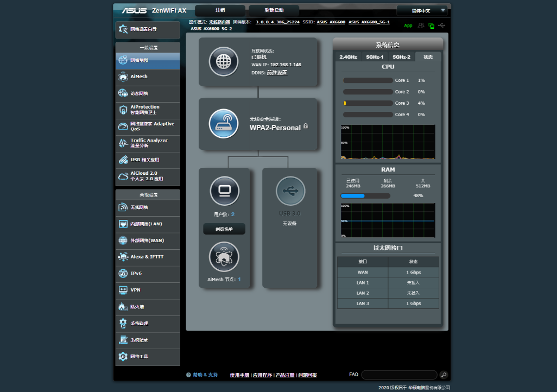This screenshot has width=557, height=392.
Task: Open the System Log icon
Action: pyautogui.click(x=123, y=340)
